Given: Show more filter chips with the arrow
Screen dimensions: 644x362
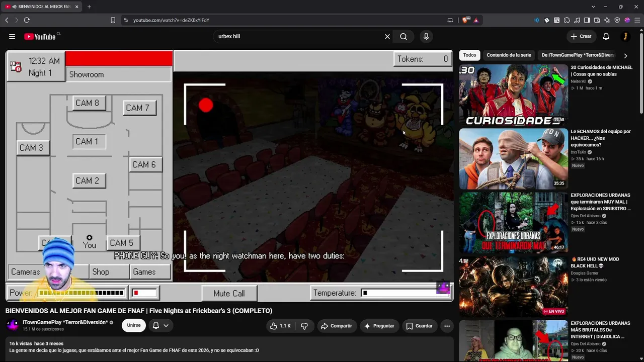Looking at the screenshot, I should tap(625, 56).
